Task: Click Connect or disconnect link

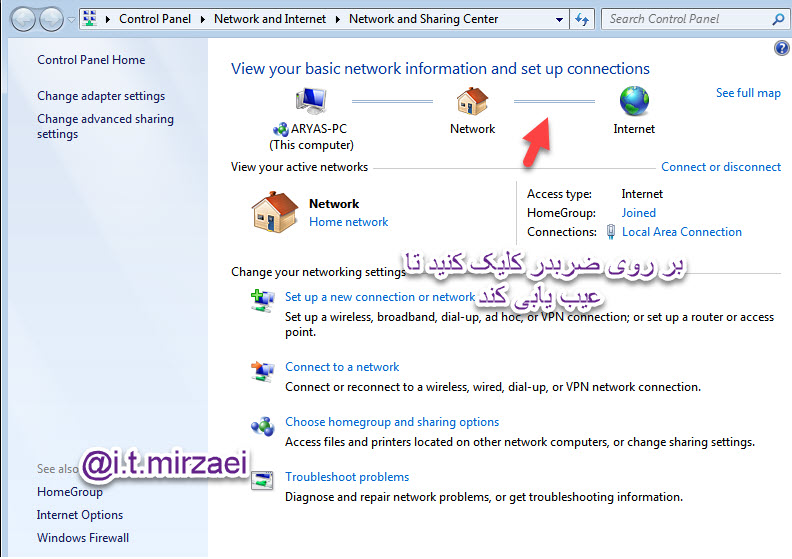Action: pyautogui.click(x=721, y=167)
